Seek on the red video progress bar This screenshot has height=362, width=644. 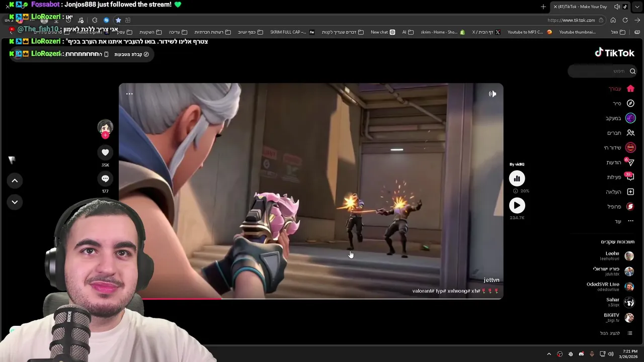[x=311, y=298]
